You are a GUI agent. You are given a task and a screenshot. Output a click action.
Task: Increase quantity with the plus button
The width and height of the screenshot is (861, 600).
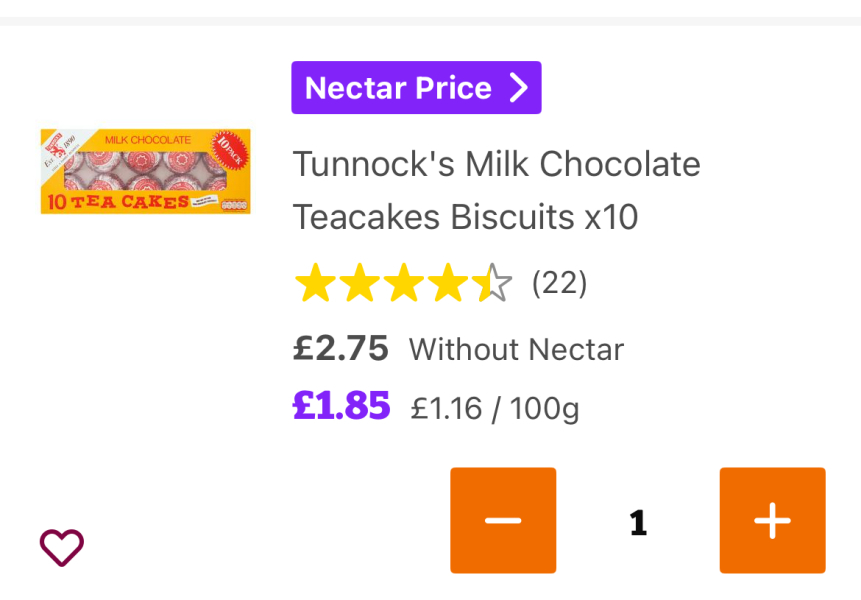pyautogui.click(x=772, y=520)
